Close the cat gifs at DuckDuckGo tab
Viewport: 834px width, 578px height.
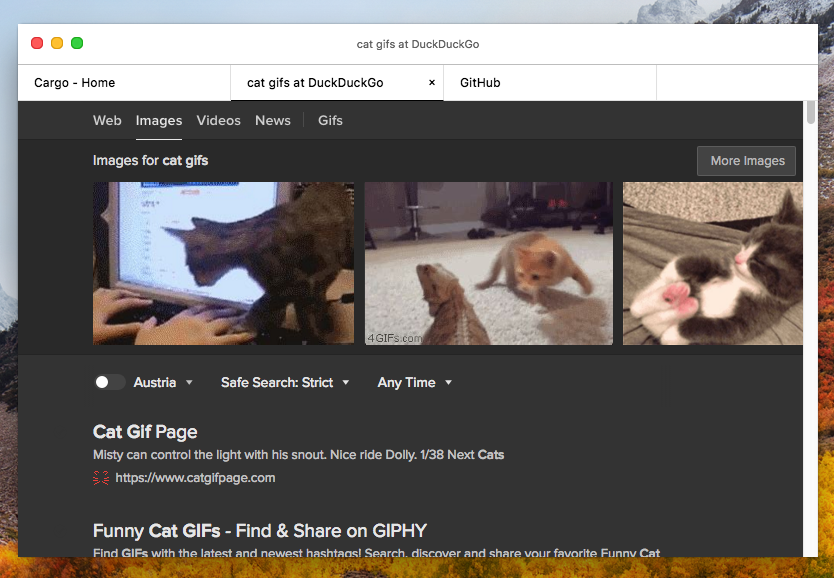click(432, 82)
